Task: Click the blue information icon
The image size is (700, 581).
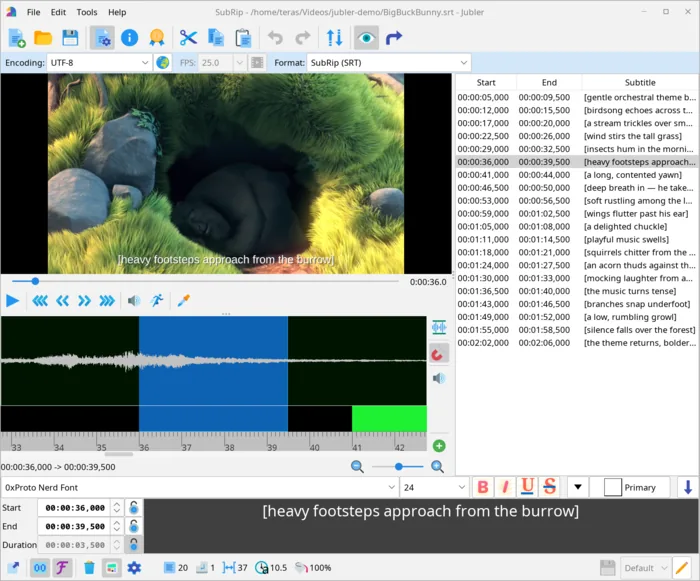Action: coord(129,38)
